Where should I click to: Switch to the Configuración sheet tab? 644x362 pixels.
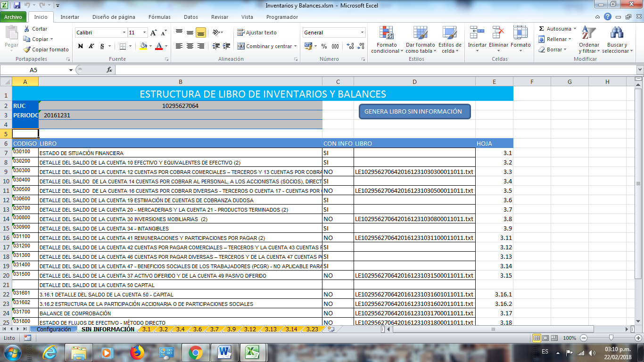(x=54, y=329)
